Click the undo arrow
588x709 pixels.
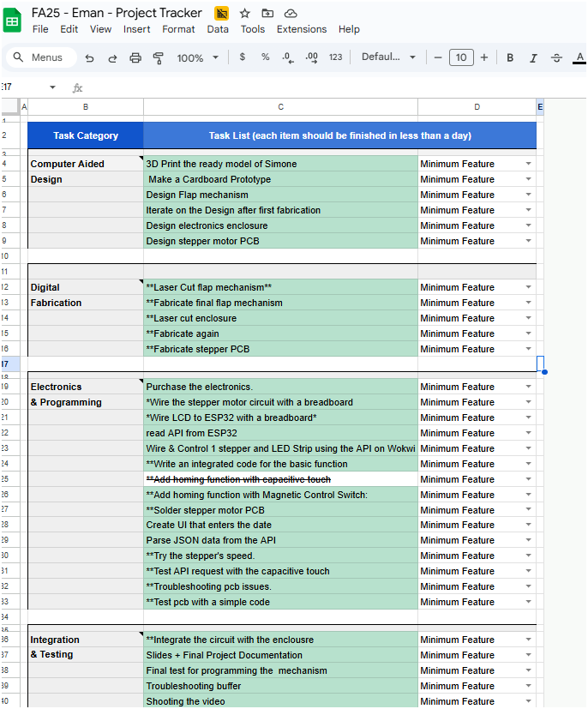[89, 58]
